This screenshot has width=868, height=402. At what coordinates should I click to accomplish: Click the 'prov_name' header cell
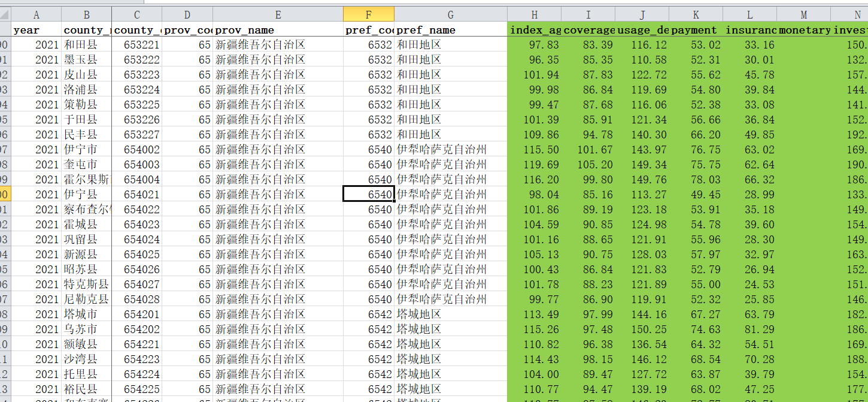pyautogui.click(x=278, y=29)
